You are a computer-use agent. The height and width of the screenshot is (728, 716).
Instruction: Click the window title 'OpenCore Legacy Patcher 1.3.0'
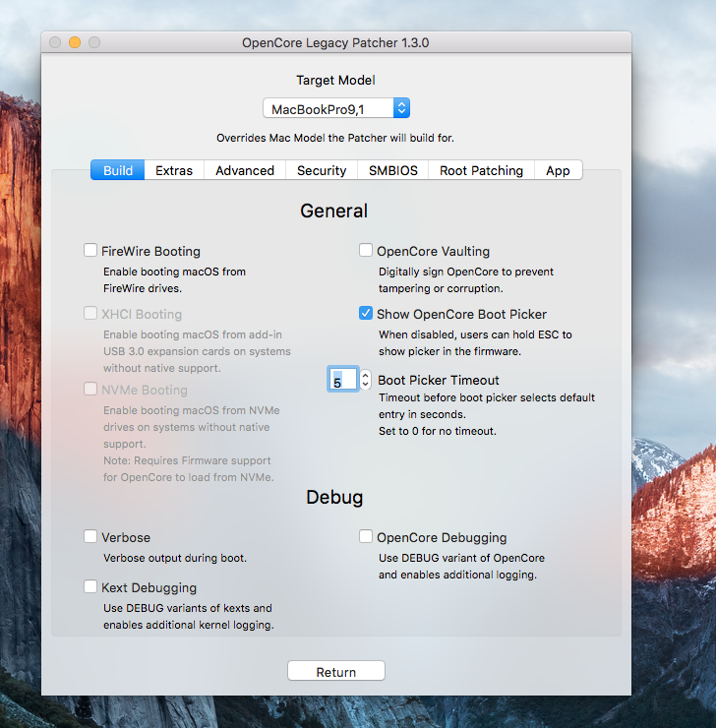(x=335, y=42)
